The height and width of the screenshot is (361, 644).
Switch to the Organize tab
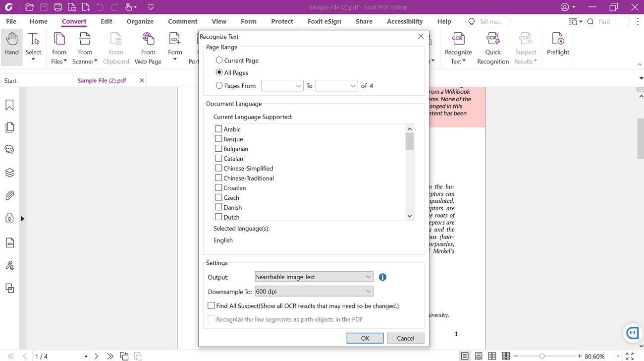140,21
